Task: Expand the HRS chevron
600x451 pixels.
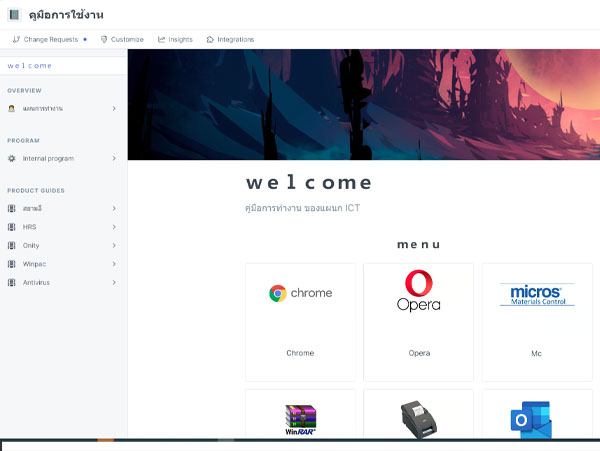Action: 114,227
